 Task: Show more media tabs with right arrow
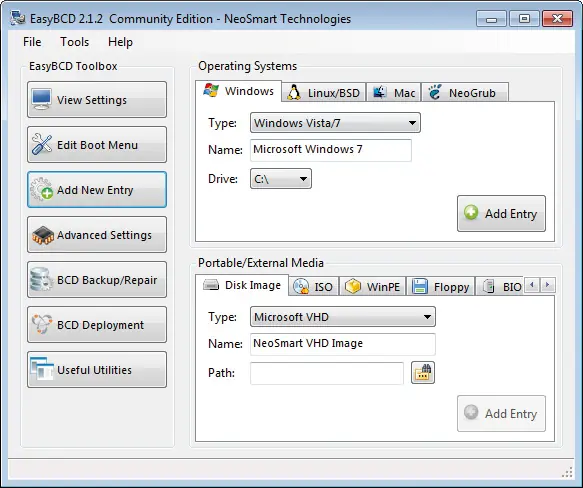tap(547, 285)
